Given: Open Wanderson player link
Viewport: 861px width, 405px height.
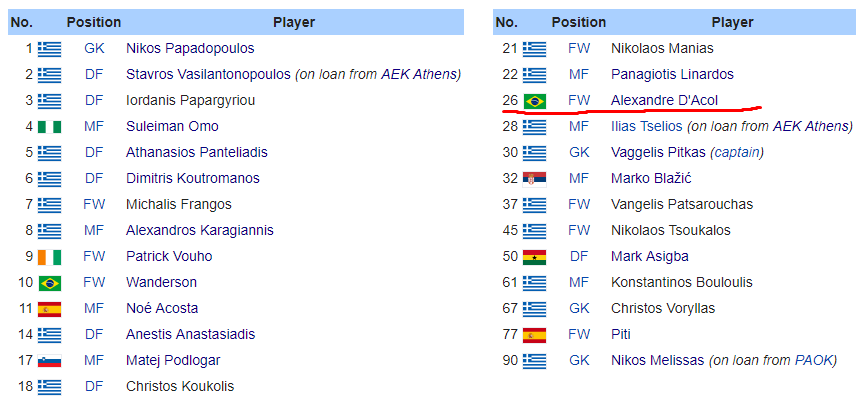Looking at the screenshot, I should (x=161, y=282).
